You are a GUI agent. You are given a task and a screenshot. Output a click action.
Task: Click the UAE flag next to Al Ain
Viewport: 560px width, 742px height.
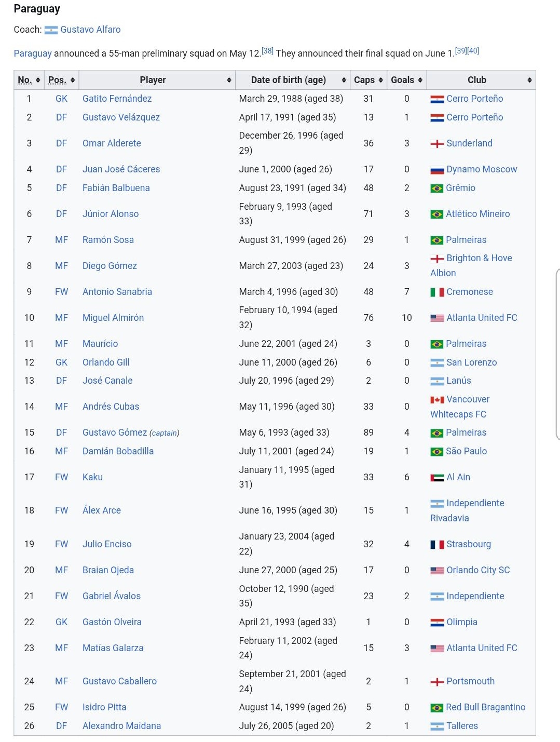click(437, 478)
